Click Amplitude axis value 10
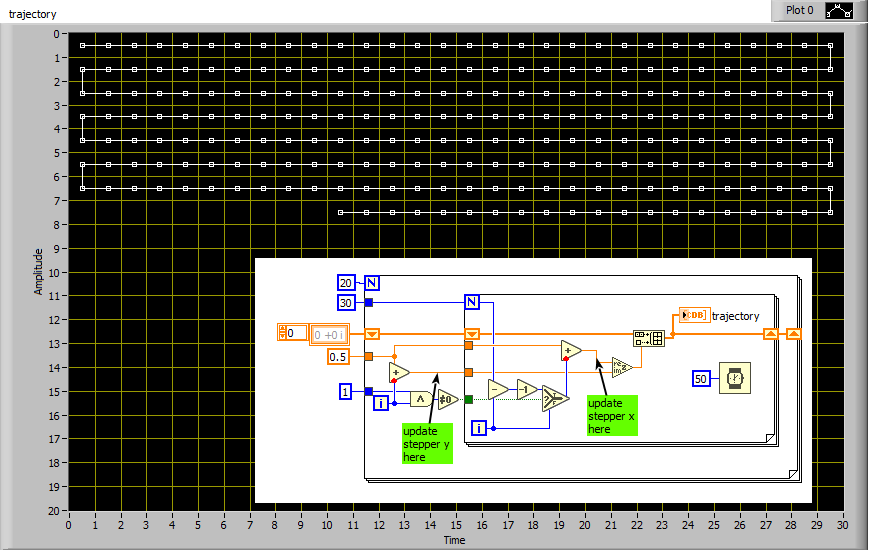Screen dimensions: 869x553 coord(54,273)
